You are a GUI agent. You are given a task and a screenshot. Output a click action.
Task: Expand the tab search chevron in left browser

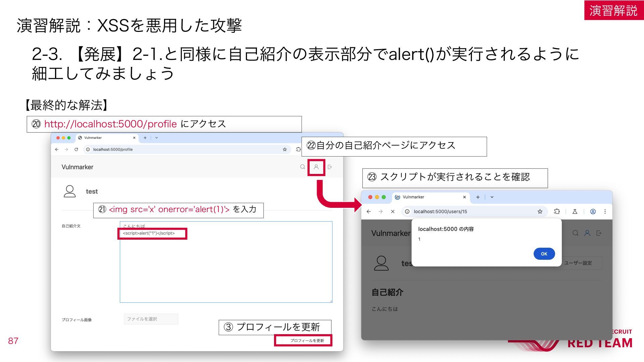[x=156, y=138]
